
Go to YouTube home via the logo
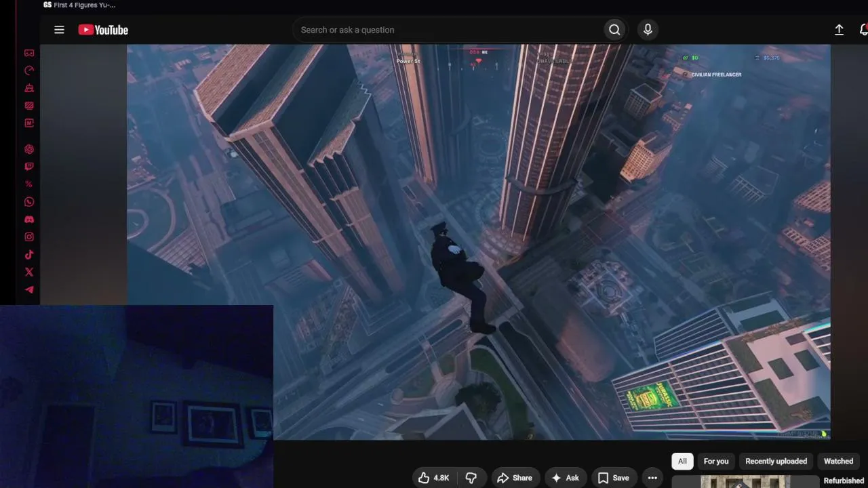click(103, 30)
